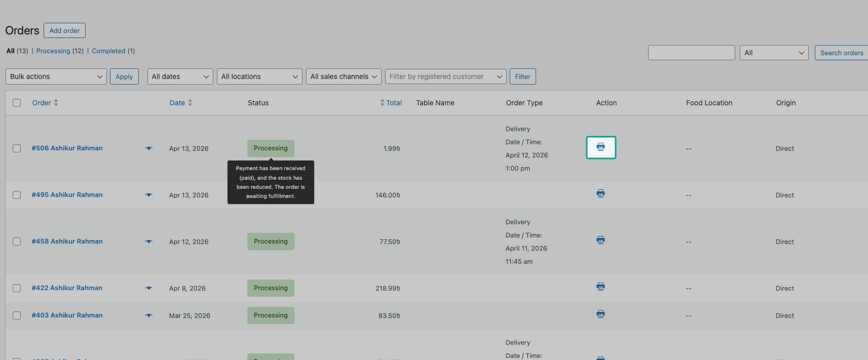Click Processing status badge for order #458
Viewport: 868px width, 360px height.
coord(271,242)
